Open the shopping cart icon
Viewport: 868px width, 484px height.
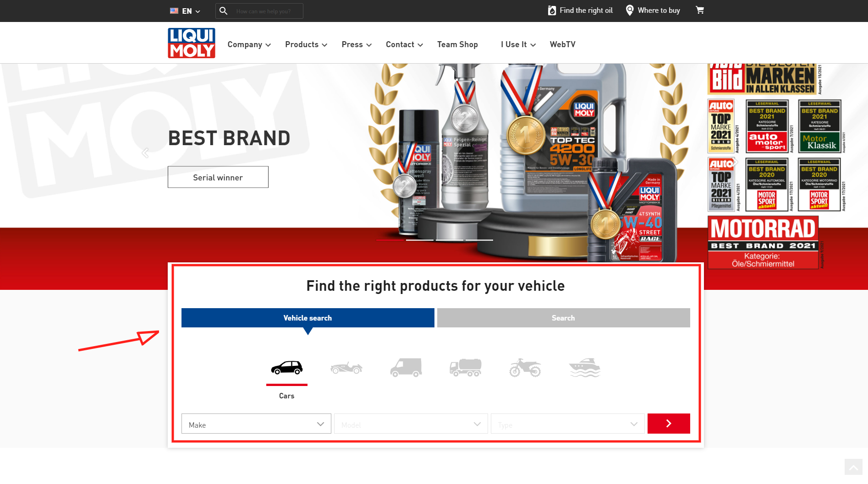click(x=700, y=10)
